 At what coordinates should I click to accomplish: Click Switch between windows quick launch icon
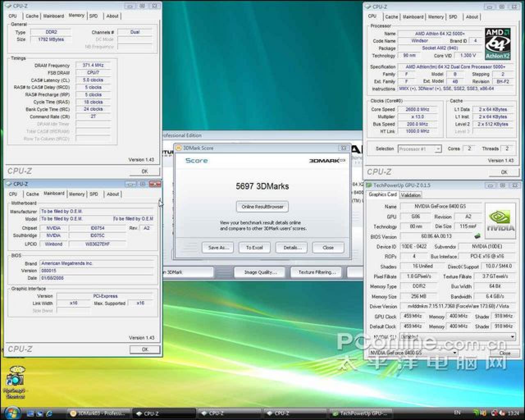coord(41,413)
